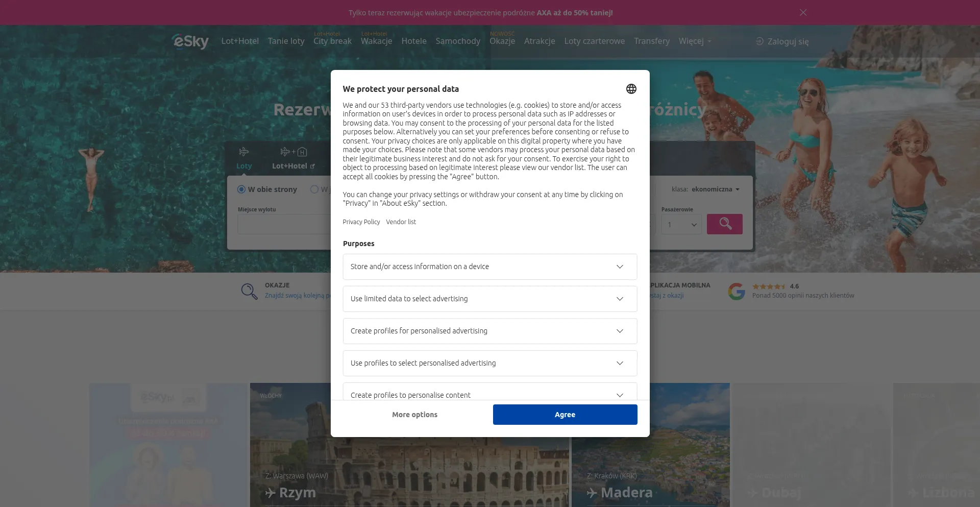Expand 'Store and/or access information on a device'

point(620,267)
